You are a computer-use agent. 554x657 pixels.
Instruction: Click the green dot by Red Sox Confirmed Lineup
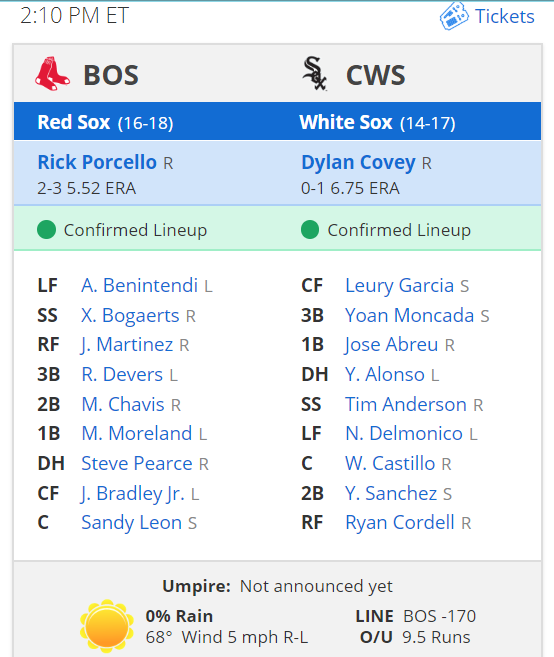47,230
